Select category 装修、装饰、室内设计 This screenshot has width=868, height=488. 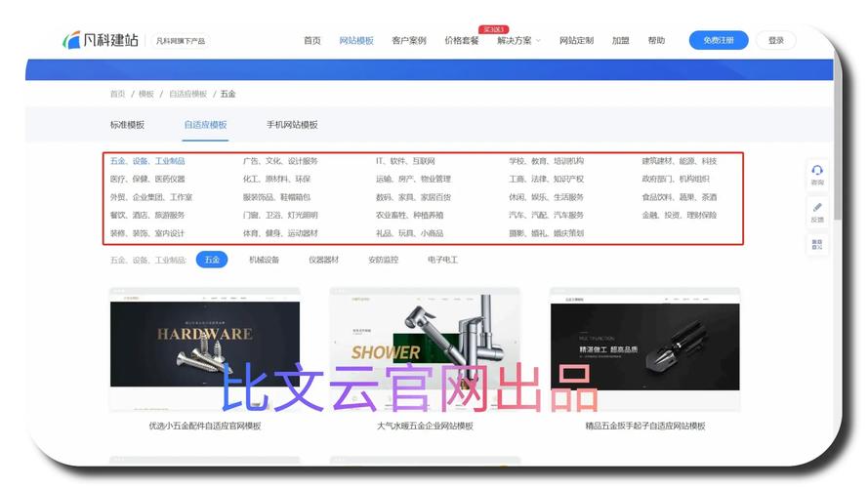[x=147, y=233]
